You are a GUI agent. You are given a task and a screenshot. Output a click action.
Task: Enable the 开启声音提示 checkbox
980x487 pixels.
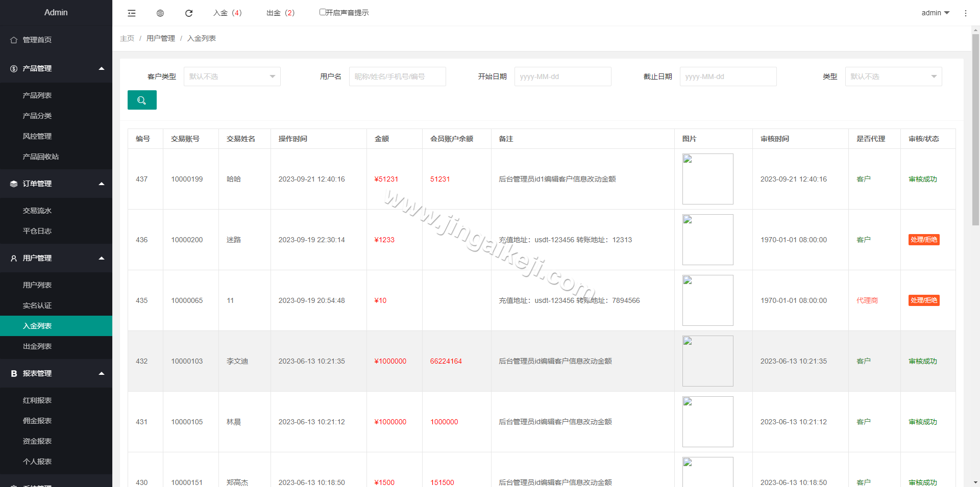(x=323, y=12)
